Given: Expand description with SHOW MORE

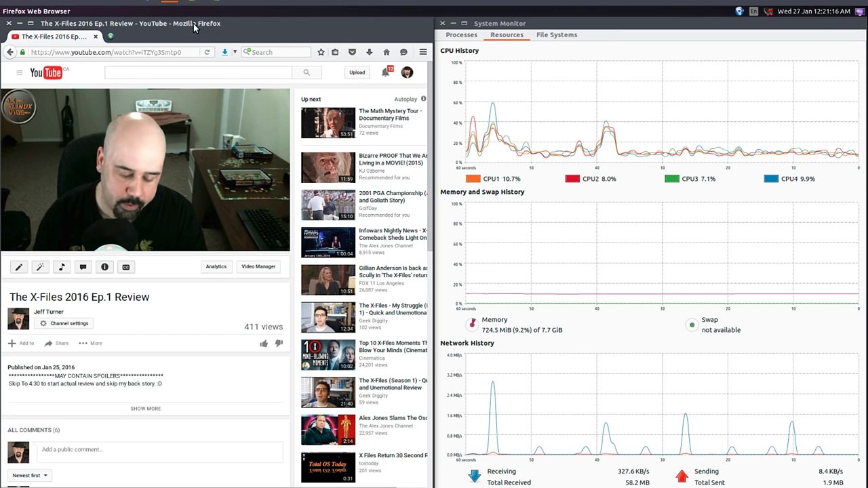Looking at the screenshot, I should point(146,409).
